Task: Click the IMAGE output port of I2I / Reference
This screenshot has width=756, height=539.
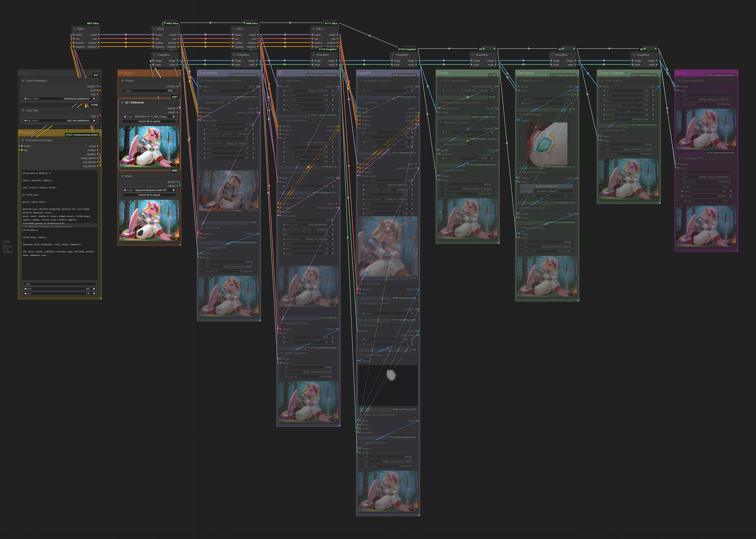Action: pyautogui.click(x=177, y=109)
